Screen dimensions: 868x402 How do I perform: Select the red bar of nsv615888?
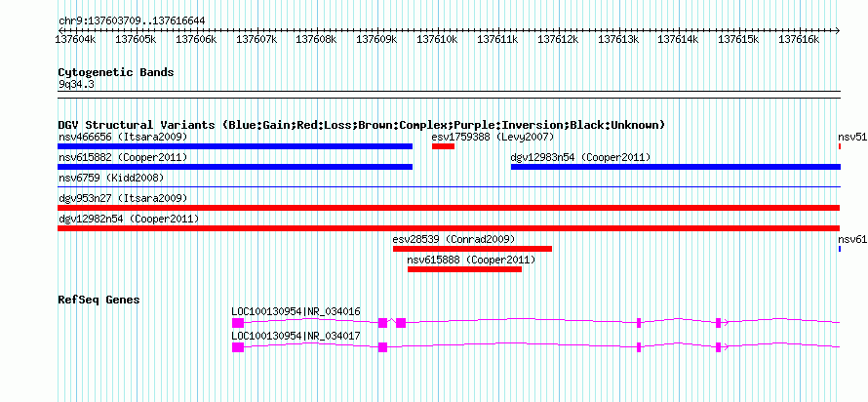click(464, 269)
